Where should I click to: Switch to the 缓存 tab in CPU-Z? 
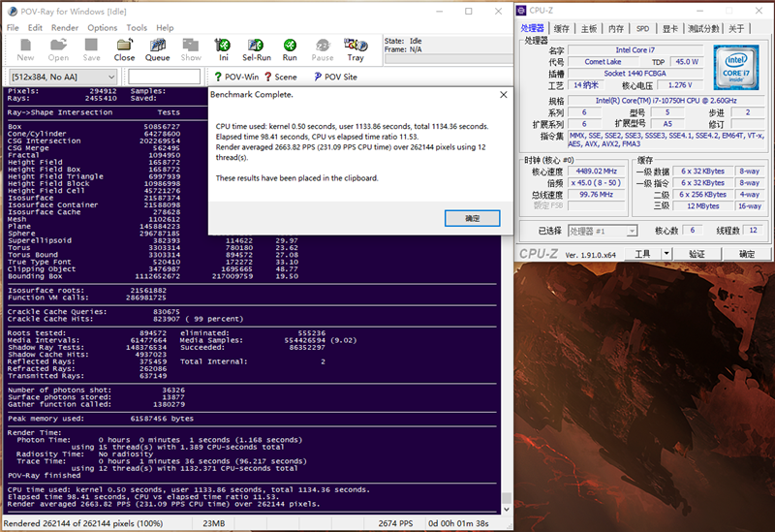coord(562,29)
